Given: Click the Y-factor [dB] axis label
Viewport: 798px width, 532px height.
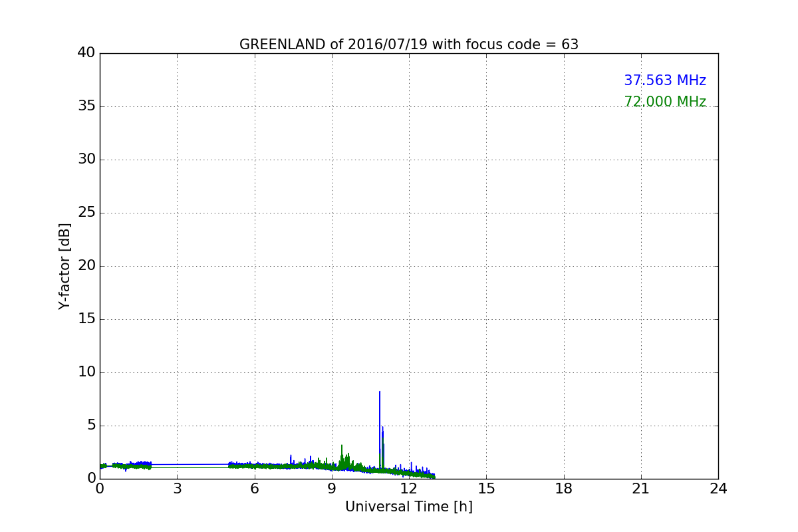Looking at the screenshot, I should point(65,266).
